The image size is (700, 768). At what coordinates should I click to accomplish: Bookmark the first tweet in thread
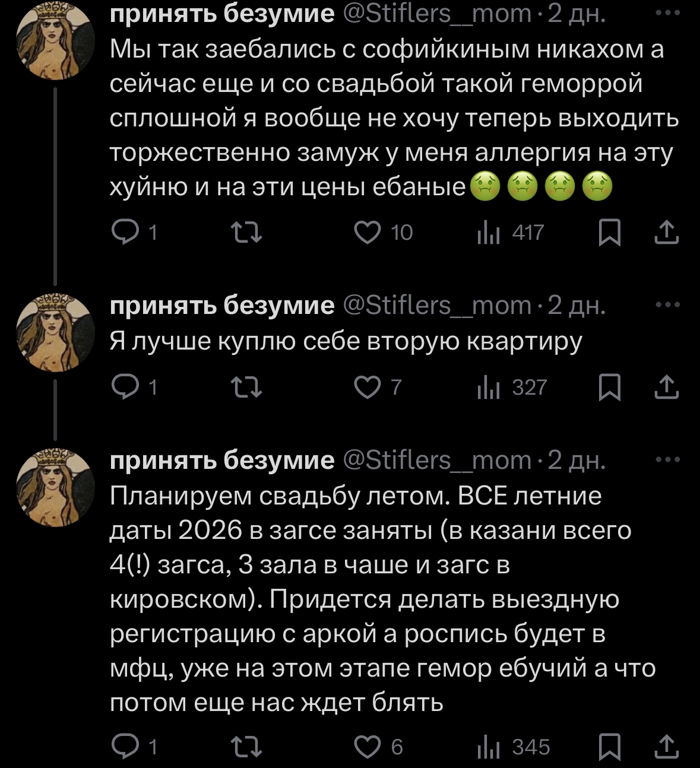[x=609, y=232]
